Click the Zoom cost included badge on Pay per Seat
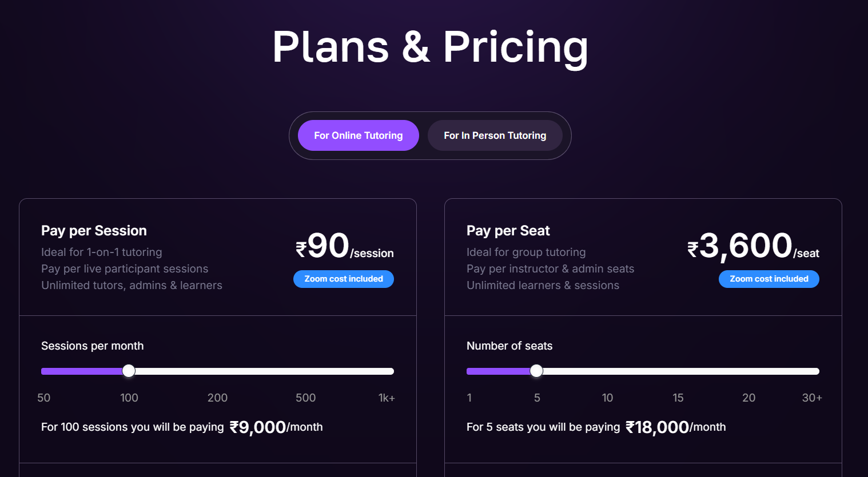The width and height of the screenshot is (868, 477). (769, 279)
